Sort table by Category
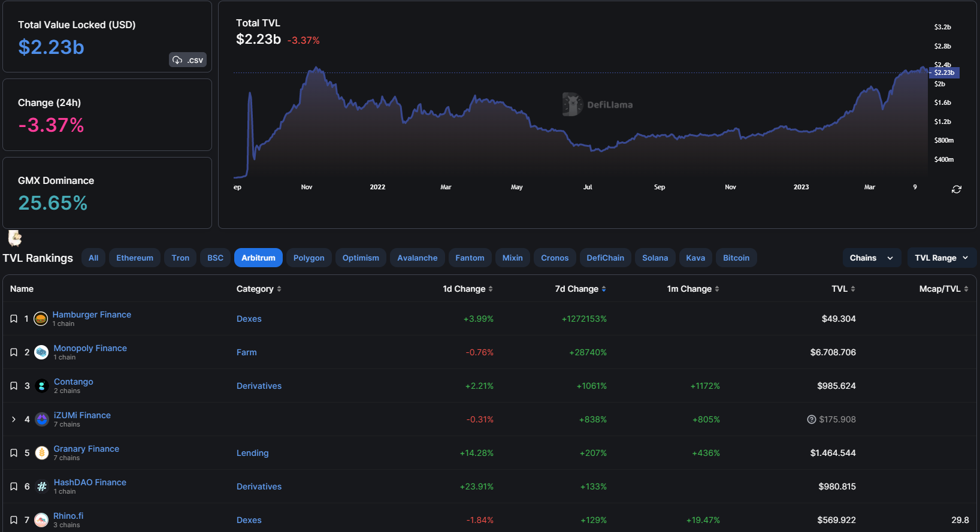980x532 pixels. (259, 289)
